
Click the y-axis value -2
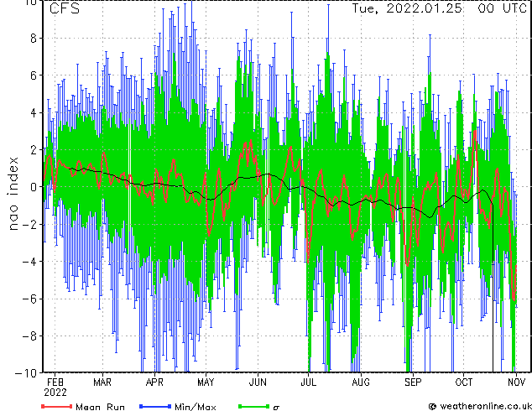point(29,224)
